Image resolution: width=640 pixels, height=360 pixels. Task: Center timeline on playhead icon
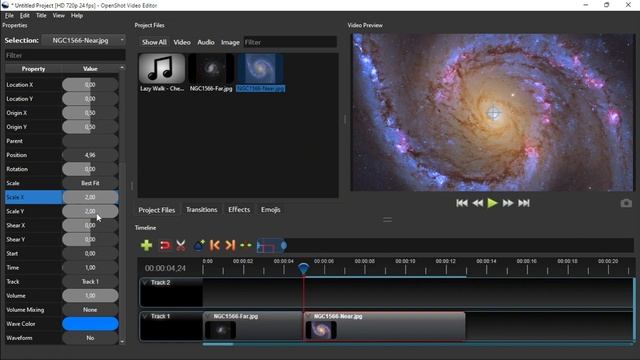(x=246, y=245)
